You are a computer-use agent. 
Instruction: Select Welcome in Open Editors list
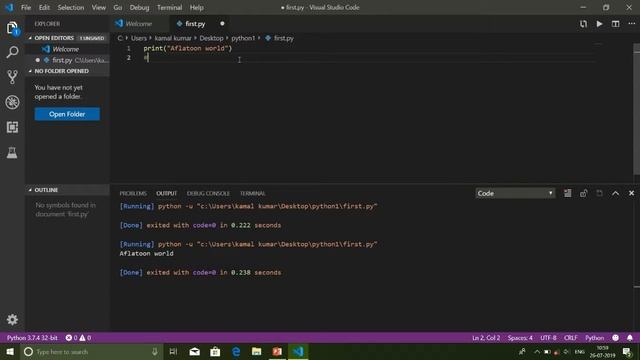tap(67, 49)
